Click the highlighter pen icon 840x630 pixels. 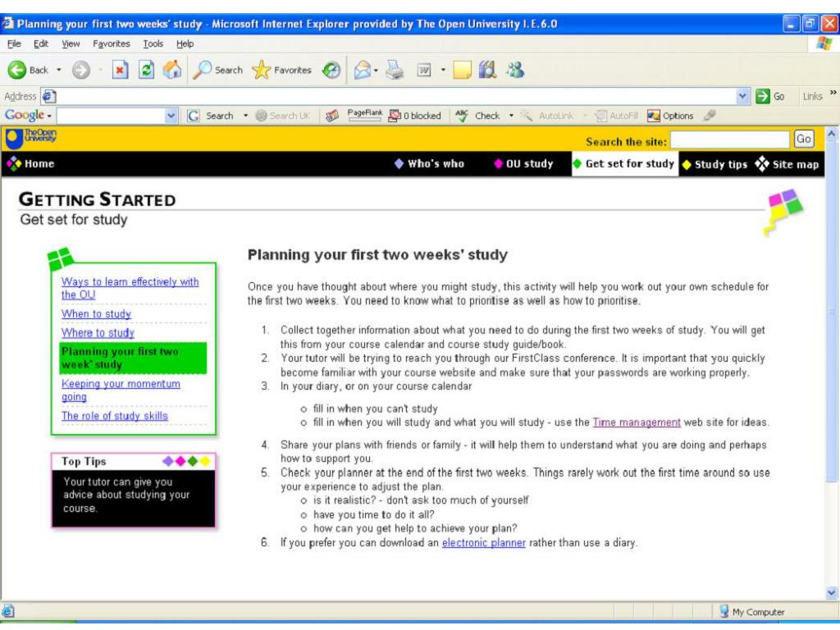(x=710, y=115)
